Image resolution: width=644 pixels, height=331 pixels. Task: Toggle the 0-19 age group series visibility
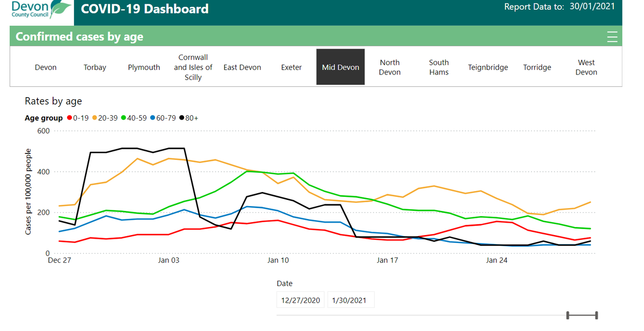coord(69,117)
